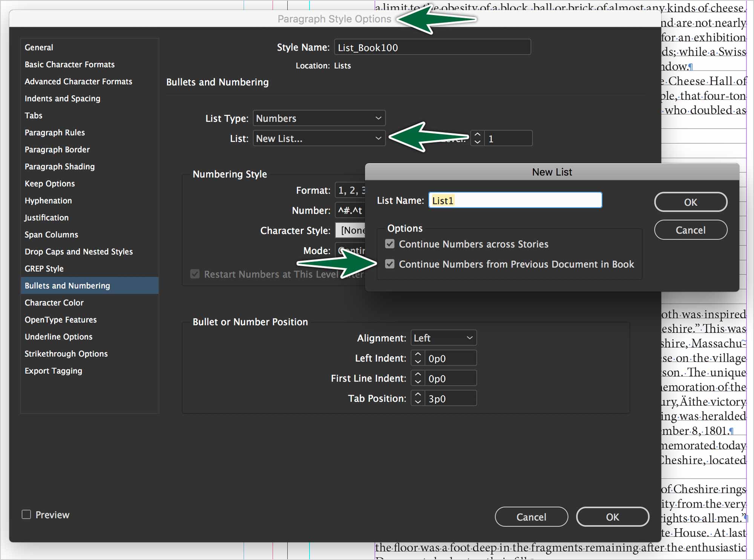Toggle the Preview checkbox on
The height and width of the screenshot is (560, 754).
tap(27, 515)
